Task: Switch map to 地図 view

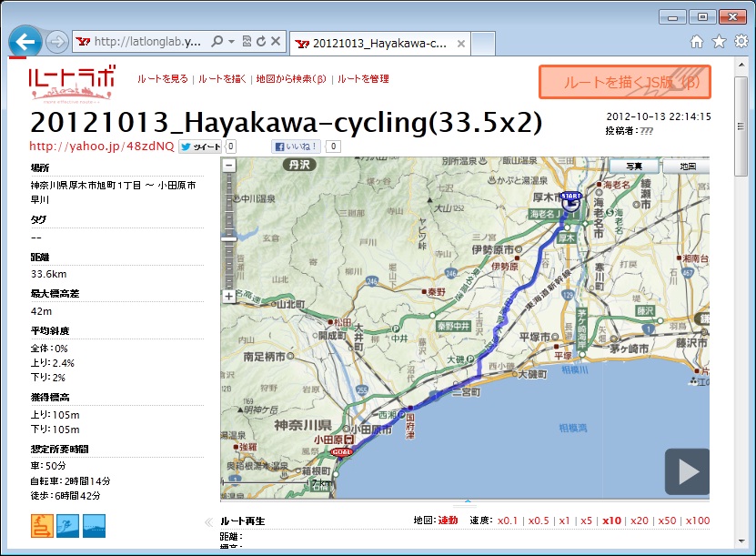Action: (x=687, y=167)
